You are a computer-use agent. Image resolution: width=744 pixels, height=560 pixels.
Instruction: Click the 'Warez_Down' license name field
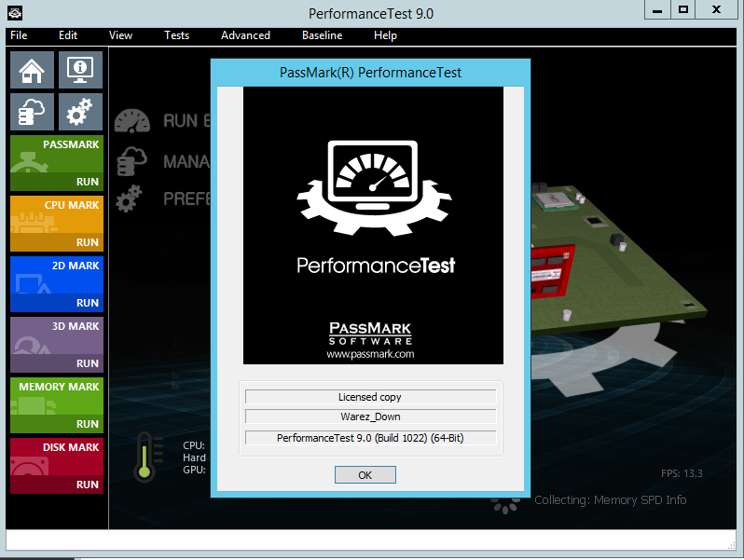[x=370, y=417]
